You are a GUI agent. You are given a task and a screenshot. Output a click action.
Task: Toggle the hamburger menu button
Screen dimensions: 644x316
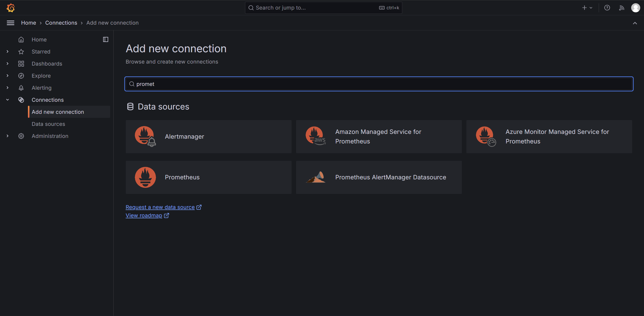pos(11,23)
